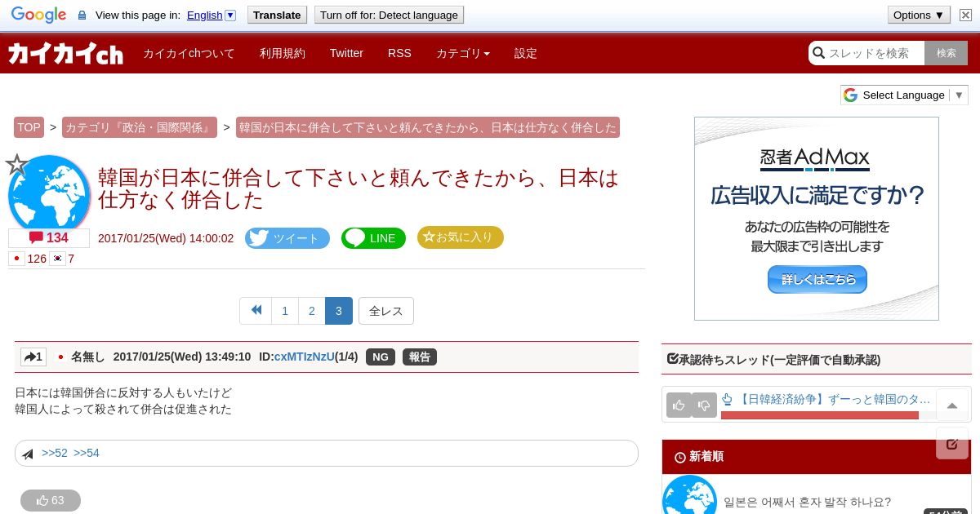Click globe icon in 新着順 list
This screenshot has width=980, height=514.
click(689, 495)
